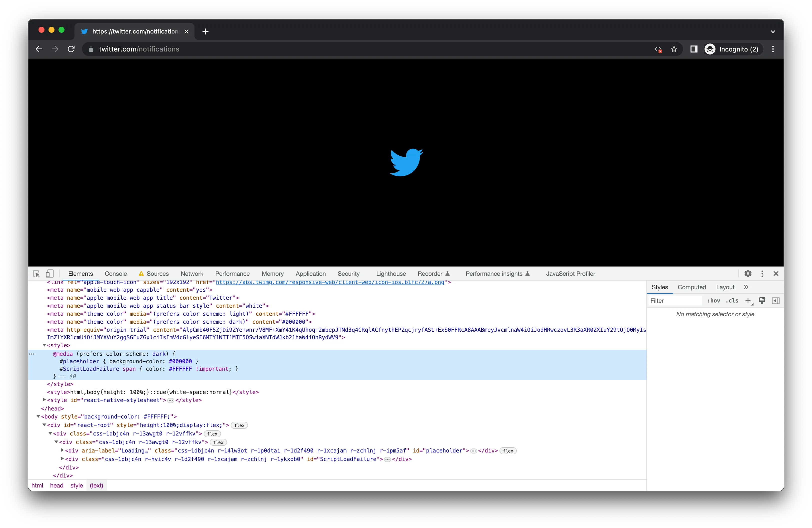This screenshot has height=528, width=812.
Task: Open the DevTools three-dot menu
Action: 762,273
